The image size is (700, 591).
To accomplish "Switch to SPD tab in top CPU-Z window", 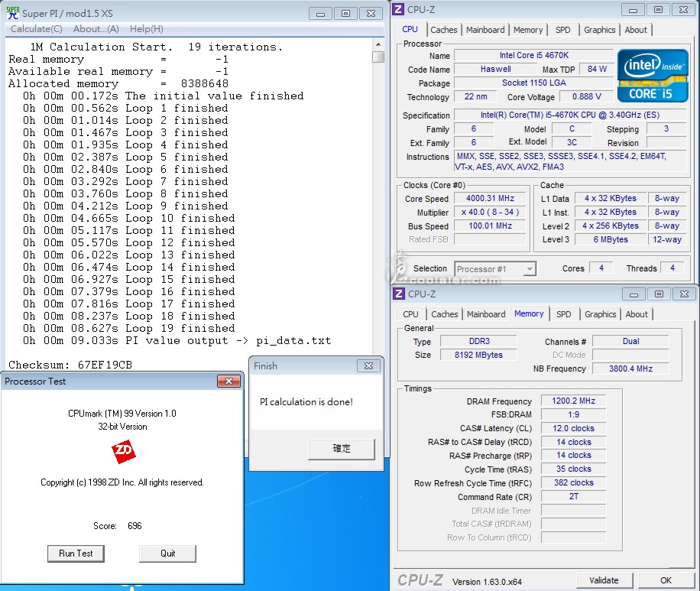I will [x=563, y=30].
